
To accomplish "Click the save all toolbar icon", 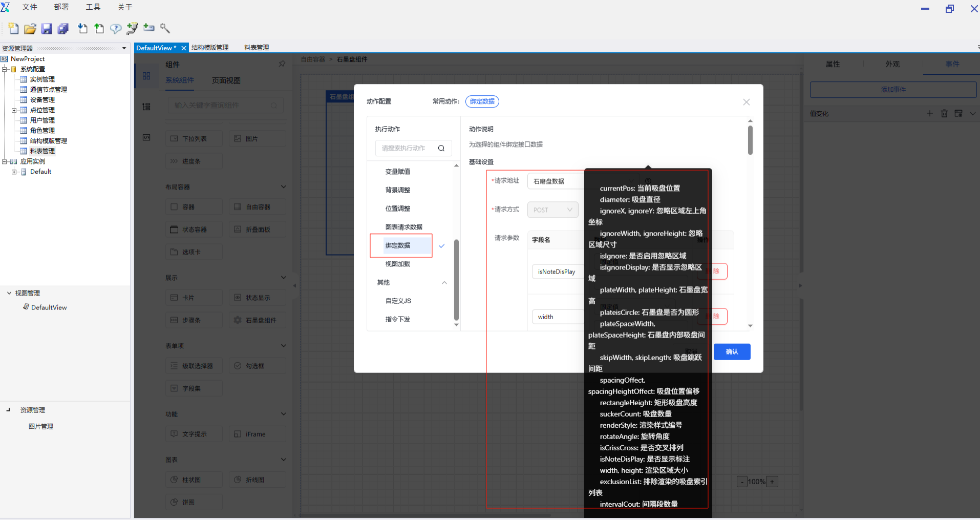I will coord(63,29).
